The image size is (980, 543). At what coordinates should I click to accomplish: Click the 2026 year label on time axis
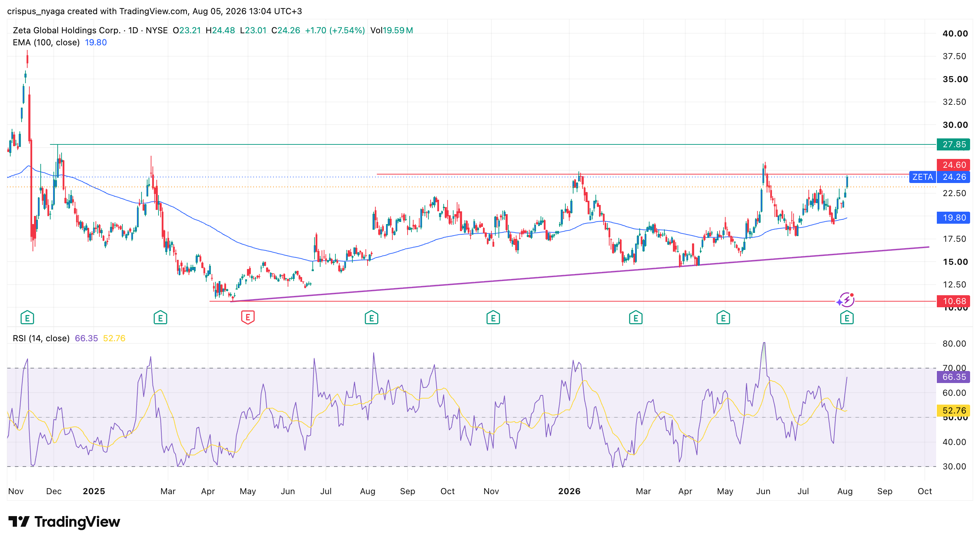coord(569,491)
